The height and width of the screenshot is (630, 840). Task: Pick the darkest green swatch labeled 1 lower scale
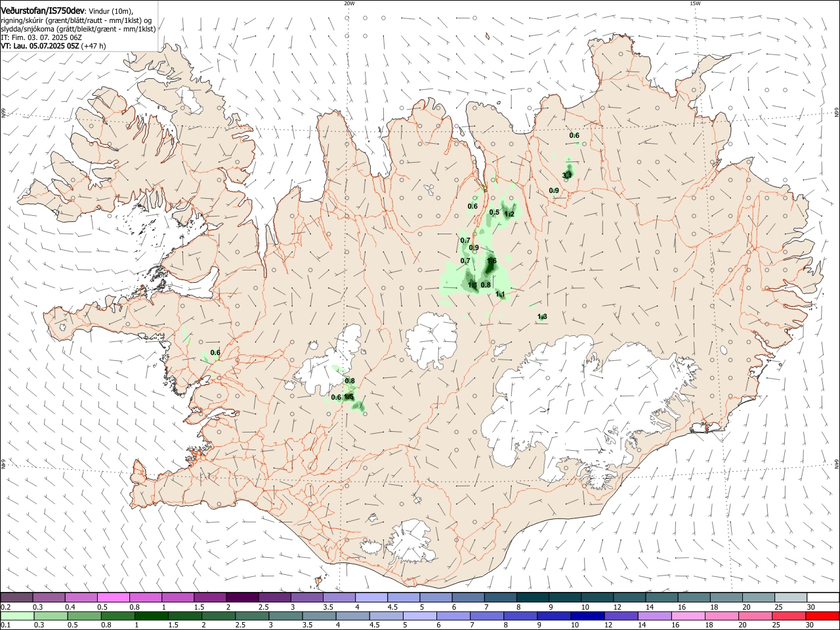click(x=151, y=616)
